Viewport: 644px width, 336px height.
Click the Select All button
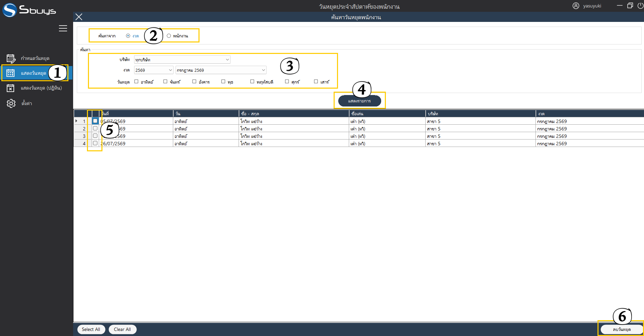click(x=91, y=329)
